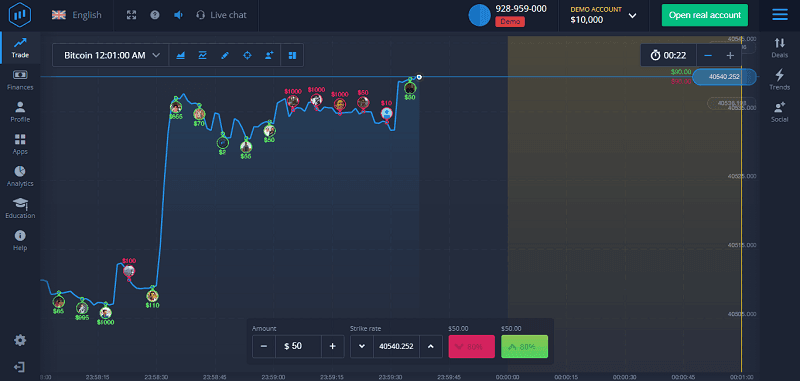The height and width of the screenshot is (381, 800).
Task: Decrease expiration time with minus
Action: pyautogui.click(x=708, y=55)
